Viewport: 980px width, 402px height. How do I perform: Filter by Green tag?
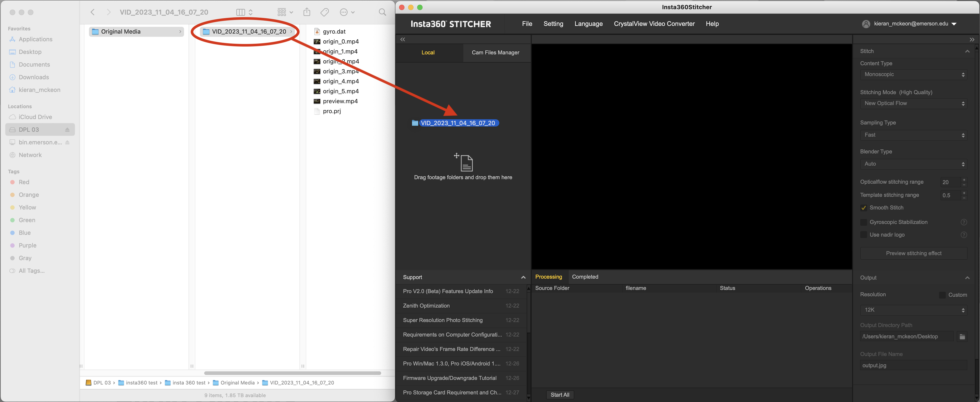pos(27,220)
